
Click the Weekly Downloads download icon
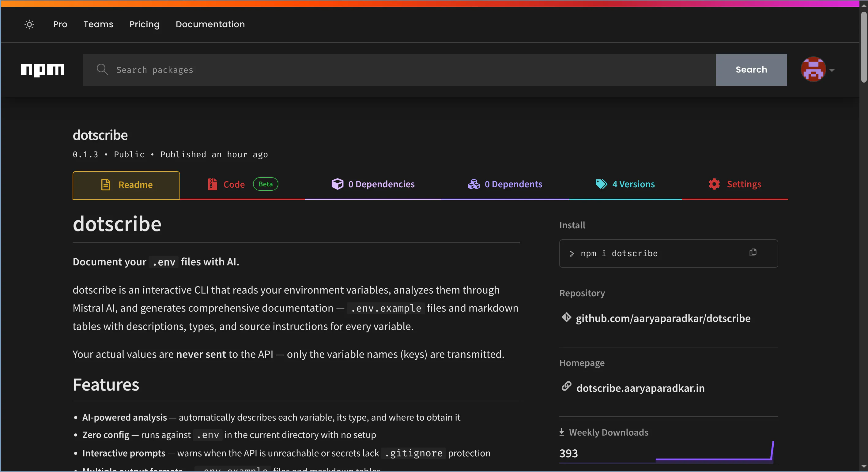pyautogui.click(x=562, y=432)
